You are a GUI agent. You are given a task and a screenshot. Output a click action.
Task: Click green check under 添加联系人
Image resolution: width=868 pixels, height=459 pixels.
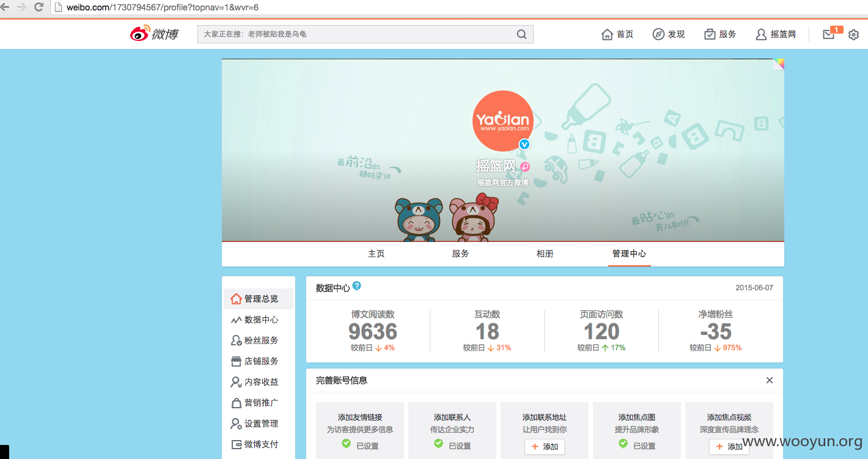(438, 444)
